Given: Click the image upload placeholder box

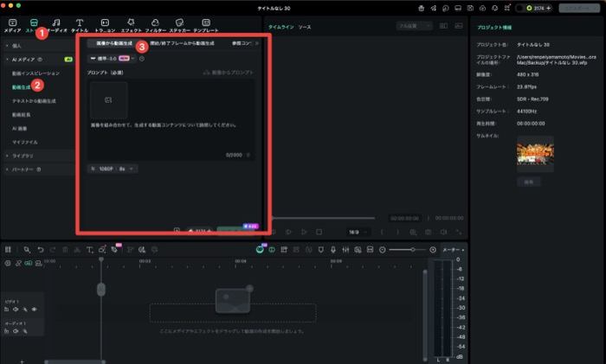Looking at the screenshot, I should [108, 100].
